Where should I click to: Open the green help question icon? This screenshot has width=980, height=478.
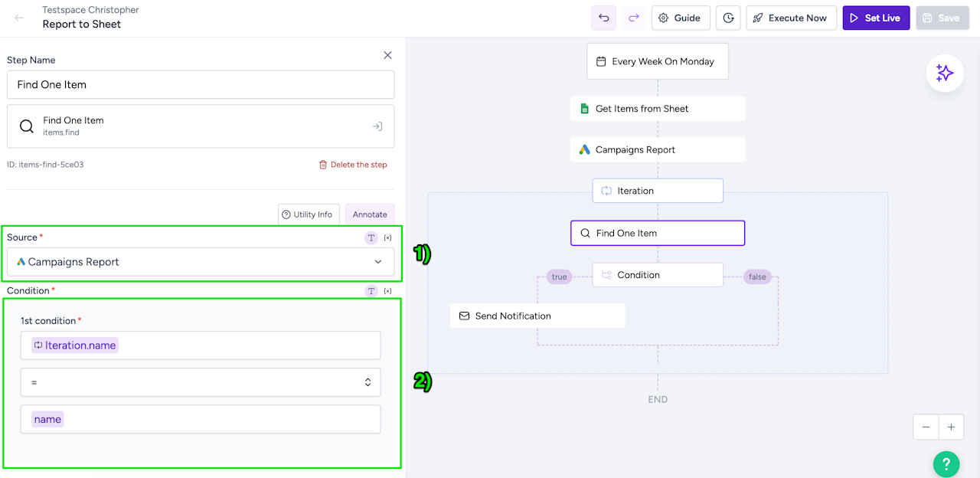click(x=946, y=463)
